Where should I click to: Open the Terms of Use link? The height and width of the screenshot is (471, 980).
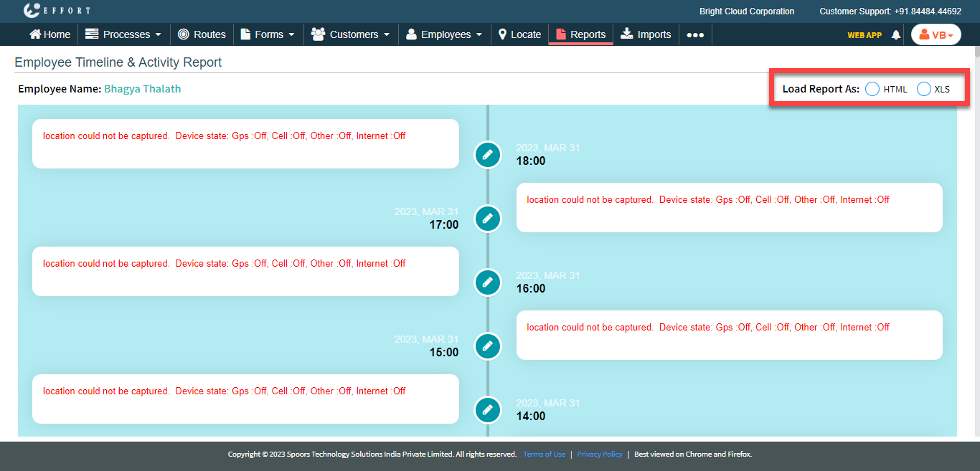click(x=544, y=454)
